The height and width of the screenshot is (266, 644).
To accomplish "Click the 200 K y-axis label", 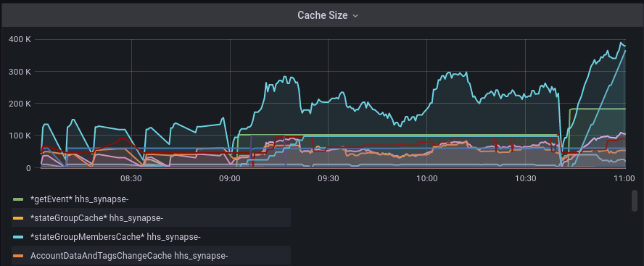I will 20,104.
